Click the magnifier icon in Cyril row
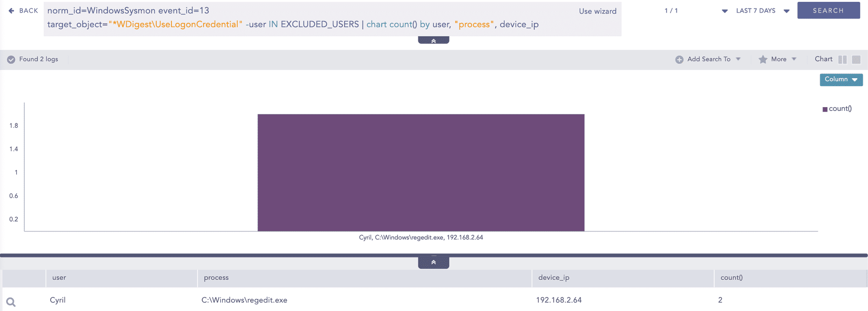The height and width of the screenshot is (311, 868). pos(11,302)
